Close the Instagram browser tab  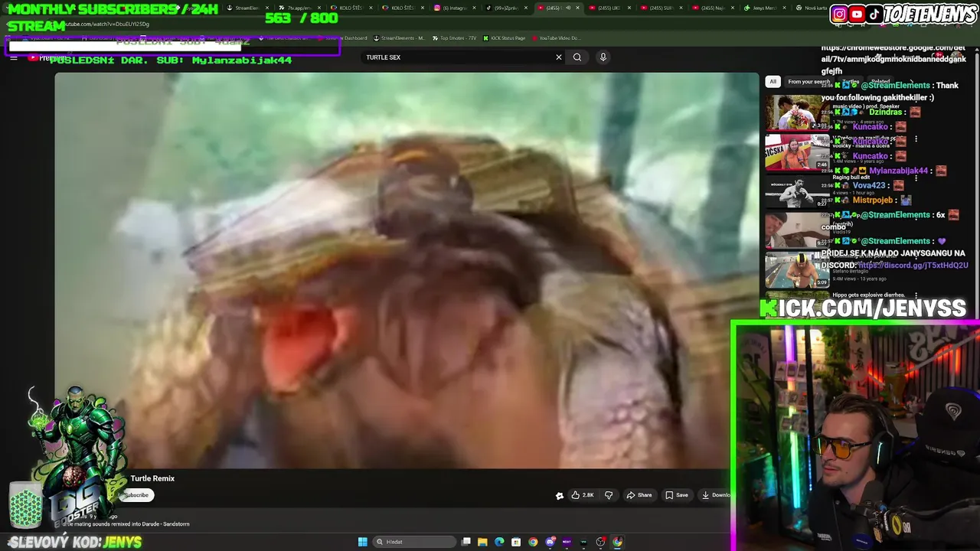click(x=475, y=8)
